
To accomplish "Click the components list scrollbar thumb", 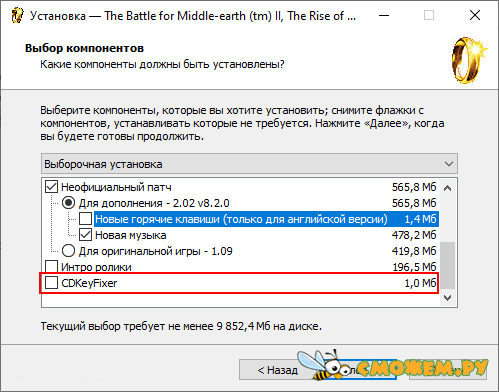I will [x=448, y=265].
